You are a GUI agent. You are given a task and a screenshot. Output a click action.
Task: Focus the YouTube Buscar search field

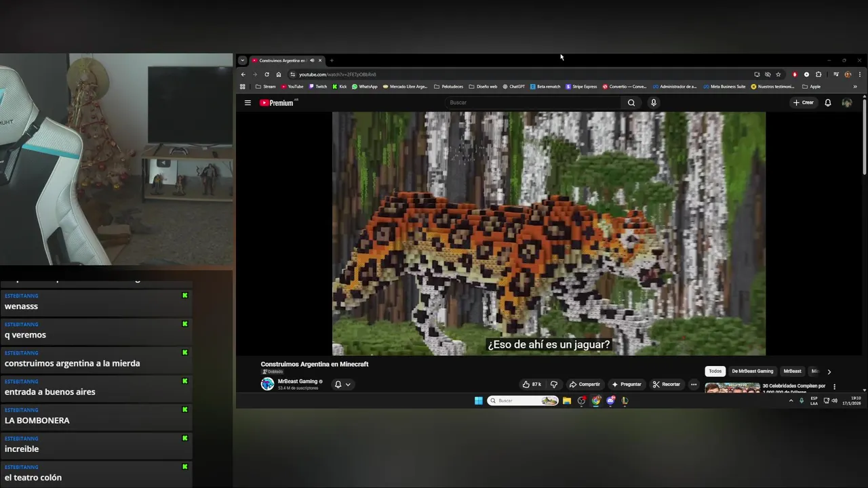tap(534, 103)
